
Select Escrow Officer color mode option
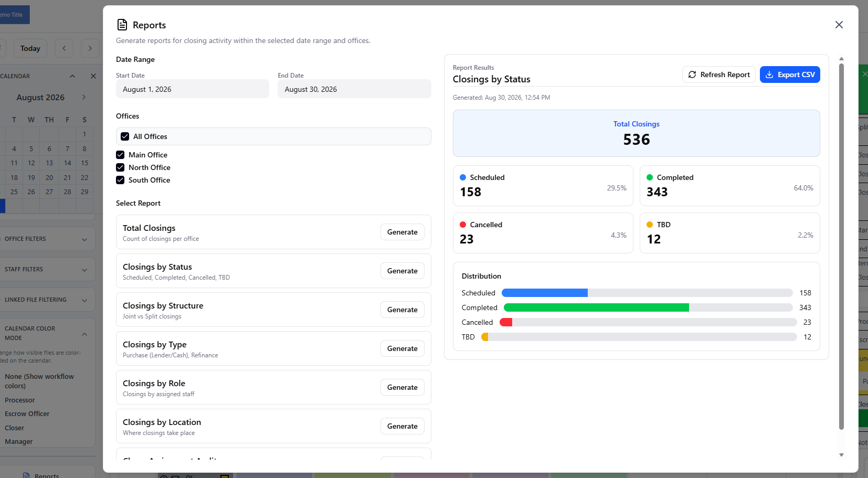(x=27, y=413)
